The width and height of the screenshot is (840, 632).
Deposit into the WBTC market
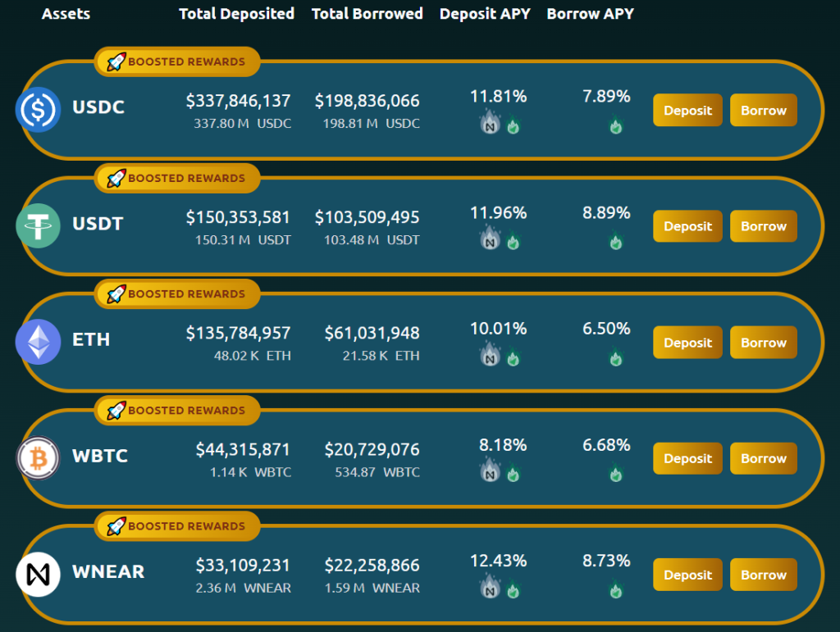click(688, 458)
